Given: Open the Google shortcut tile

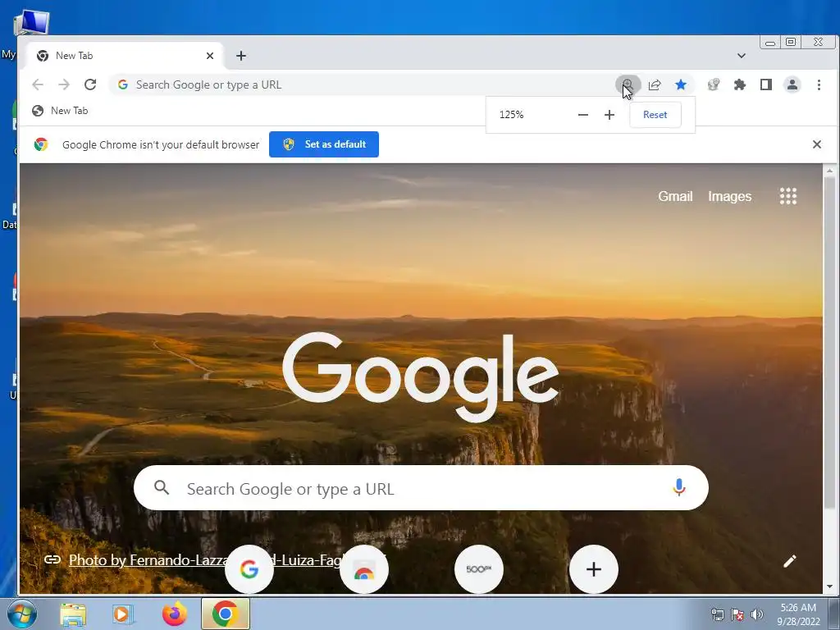Looking at the screenshot, I should point(249,569).
